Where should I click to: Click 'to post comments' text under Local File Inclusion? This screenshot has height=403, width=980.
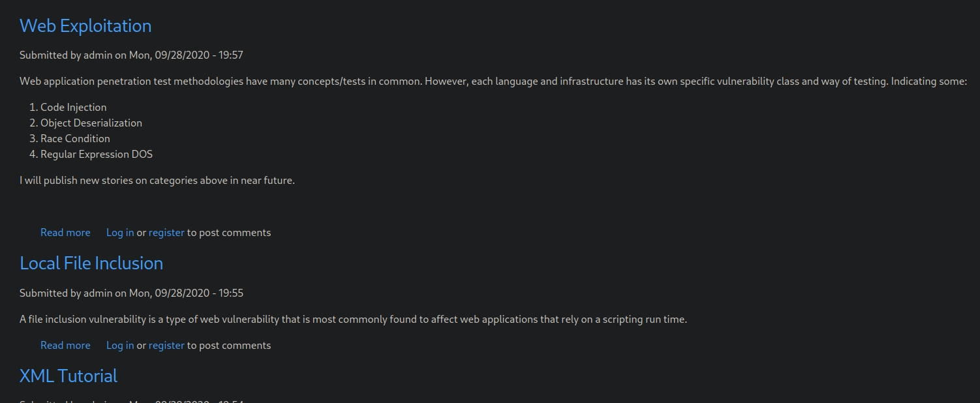click(x=229, y=346)
